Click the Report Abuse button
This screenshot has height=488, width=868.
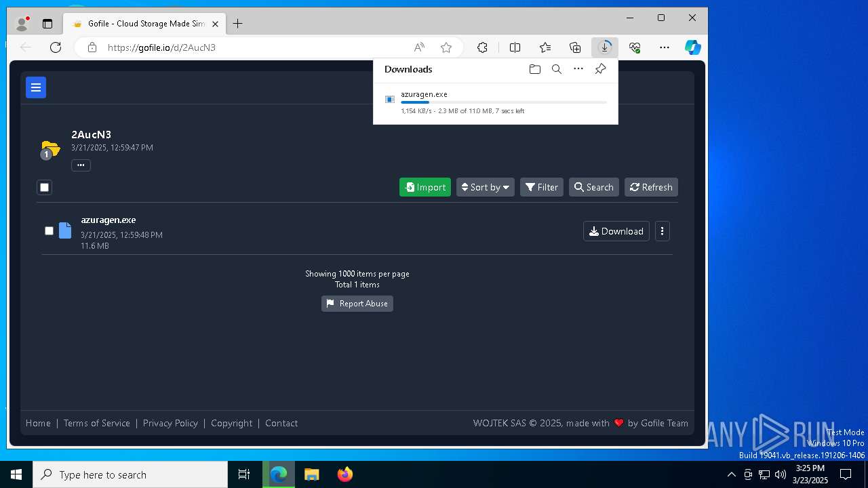[x=357, y=304]
